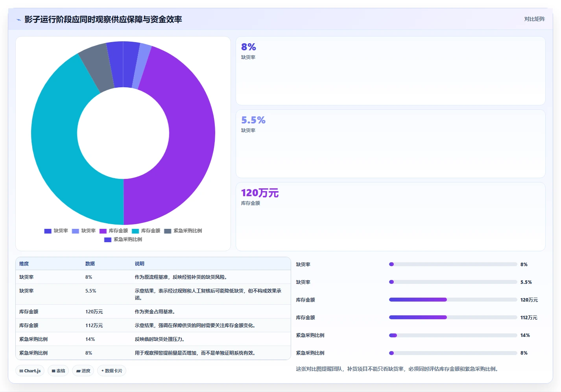This screenshot has height=392, width=561.
Task: Click the description 反映临时缺货处理压力。
Action: [160, 339]
